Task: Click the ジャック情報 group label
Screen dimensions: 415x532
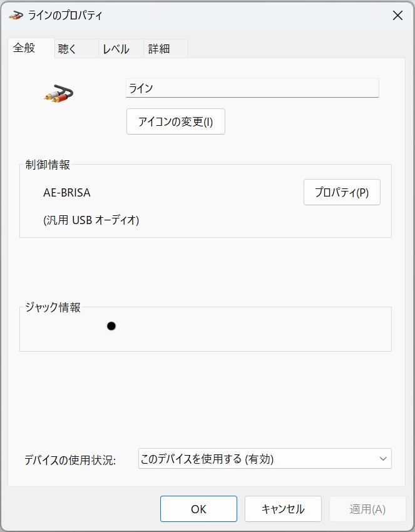Action: pyautogui.click(x=53, y=307)
